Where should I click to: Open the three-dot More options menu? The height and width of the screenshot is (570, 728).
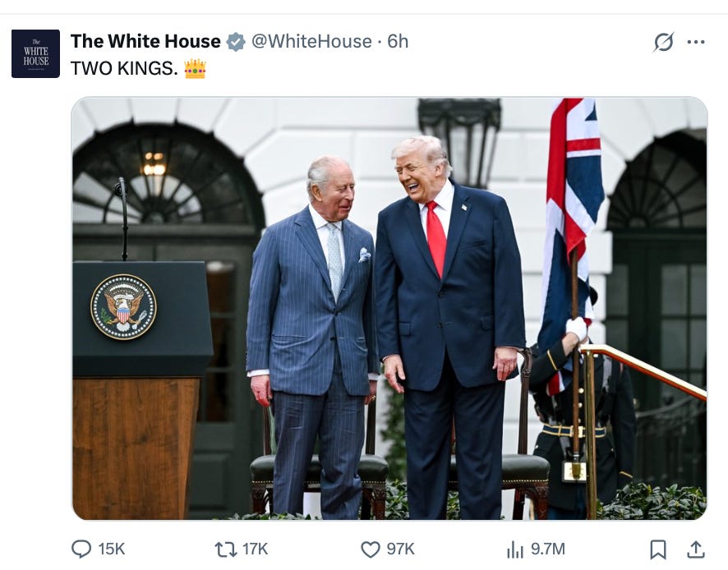pos(696,42)
